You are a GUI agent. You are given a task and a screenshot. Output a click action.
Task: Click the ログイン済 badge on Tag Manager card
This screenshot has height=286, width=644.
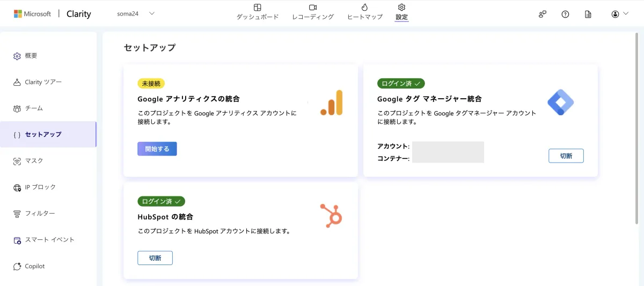click(x=401, y=83)
